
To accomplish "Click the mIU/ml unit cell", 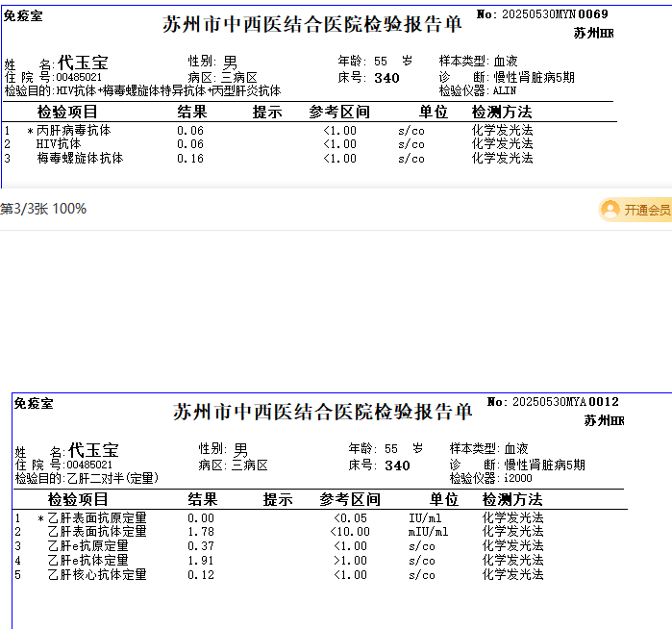I will click(428, 532).
